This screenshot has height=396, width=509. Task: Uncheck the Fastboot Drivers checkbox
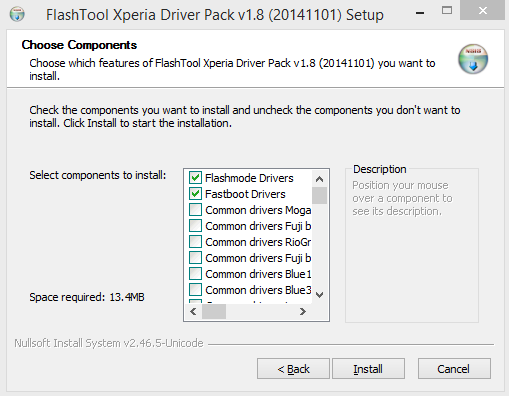(x=195, y=194)
